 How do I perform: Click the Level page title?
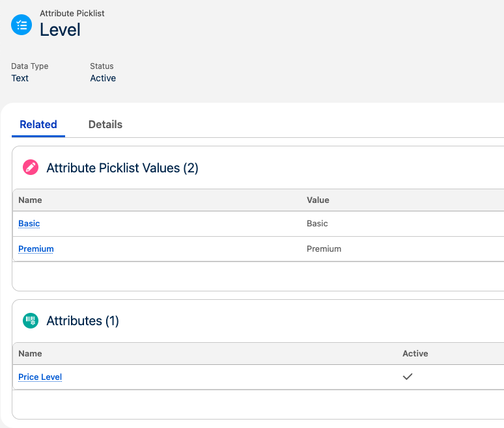pyautogui.click(x=60, y=29)
